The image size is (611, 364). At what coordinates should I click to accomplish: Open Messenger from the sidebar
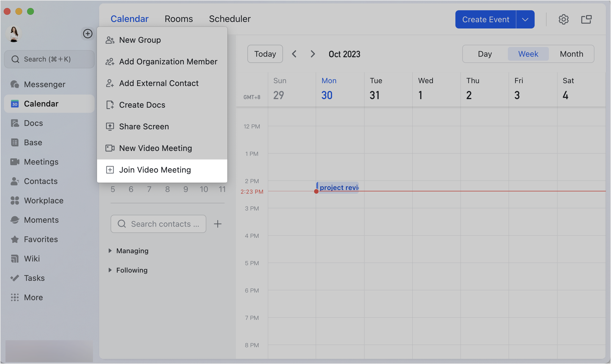tap(45, 84)
